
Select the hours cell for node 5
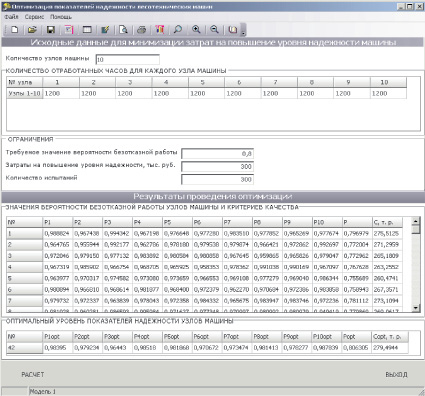pos(206,93)
